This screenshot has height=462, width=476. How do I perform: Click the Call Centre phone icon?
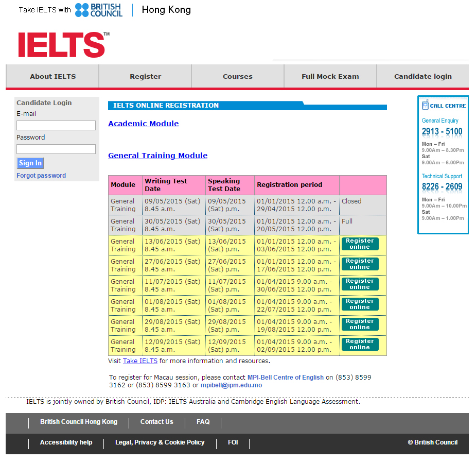pos(425,105)
